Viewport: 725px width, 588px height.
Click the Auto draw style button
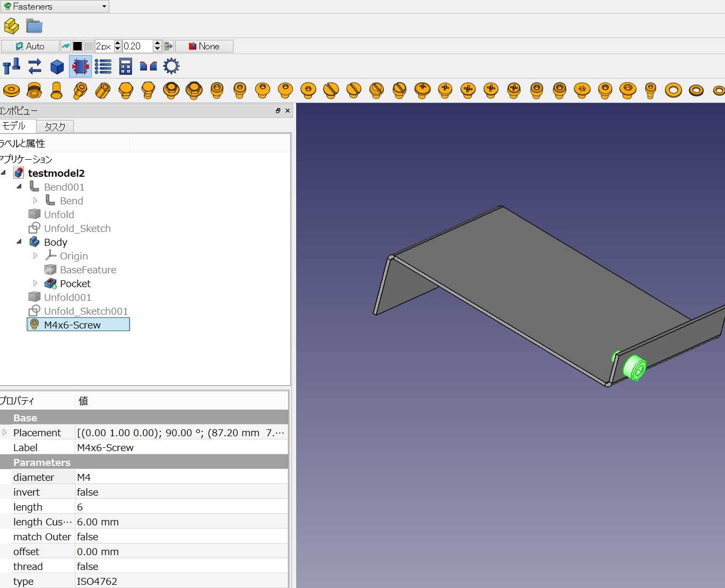(x=30, y=46)
